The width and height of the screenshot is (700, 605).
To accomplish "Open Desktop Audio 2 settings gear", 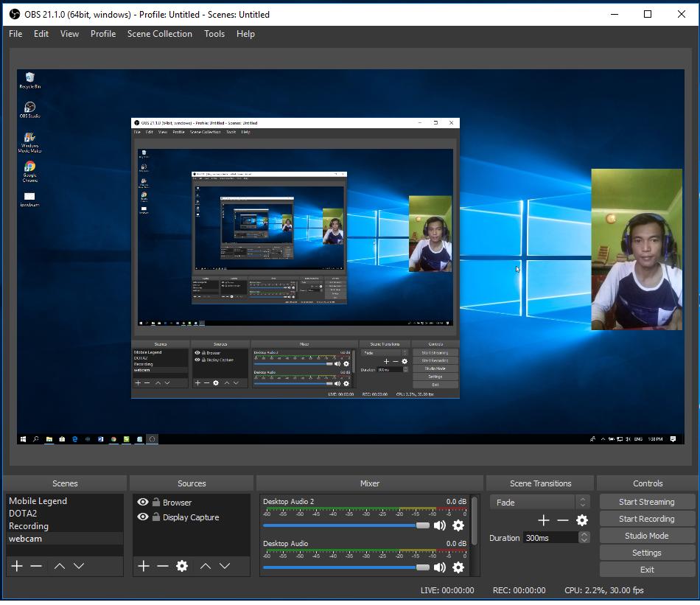I will (458, 525).
